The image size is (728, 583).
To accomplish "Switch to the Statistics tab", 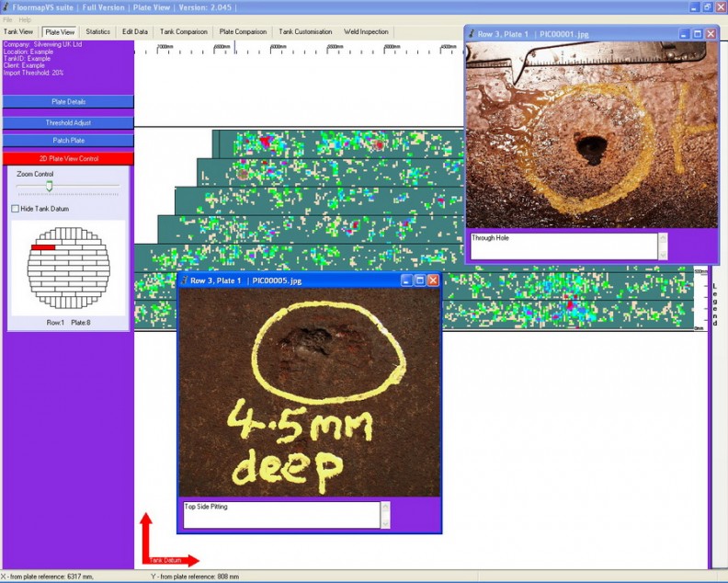I will 97,32.
